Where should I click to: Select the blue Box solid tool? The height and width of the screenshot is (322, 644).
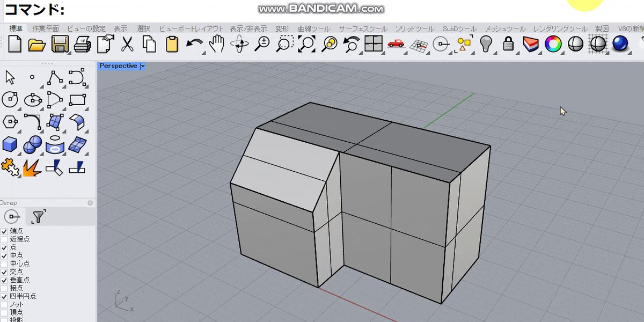pos(10,144)
